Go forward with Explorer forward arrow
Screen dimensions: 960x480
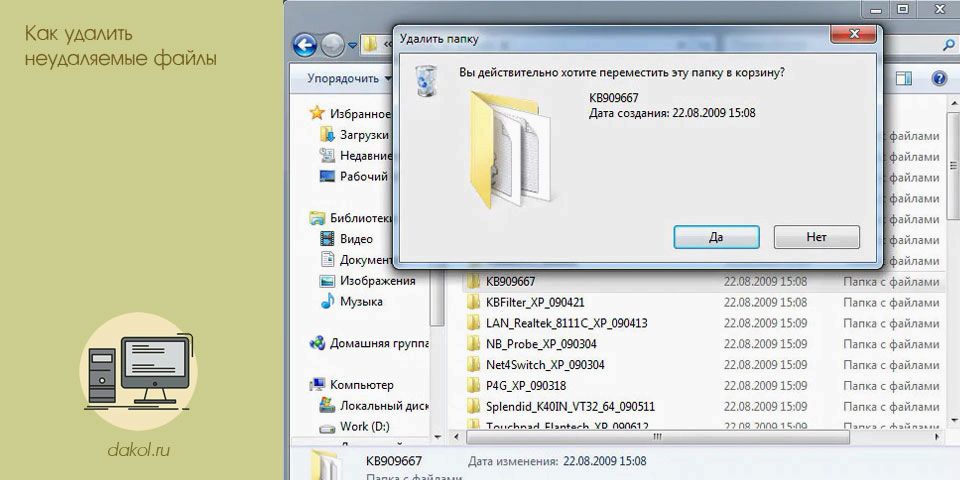pyautogui.click(x=332, y=46)
